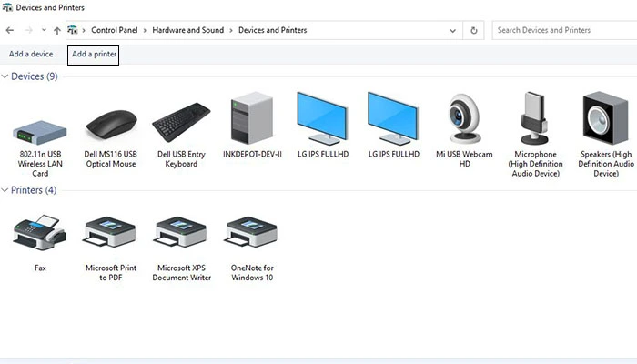Select the Microsoft XPS Document Writer icon
The height and width of the screenshot is (364, 637).
(181, 231)
